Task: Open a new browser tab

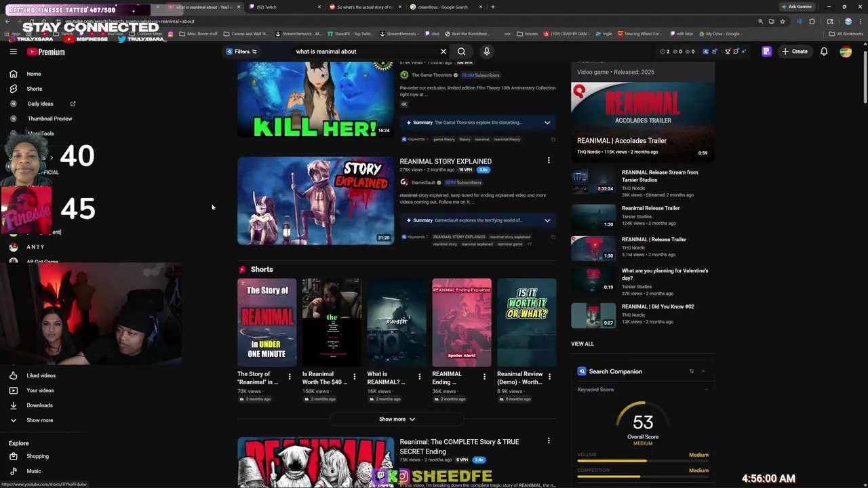Action: tap(493, 7)
